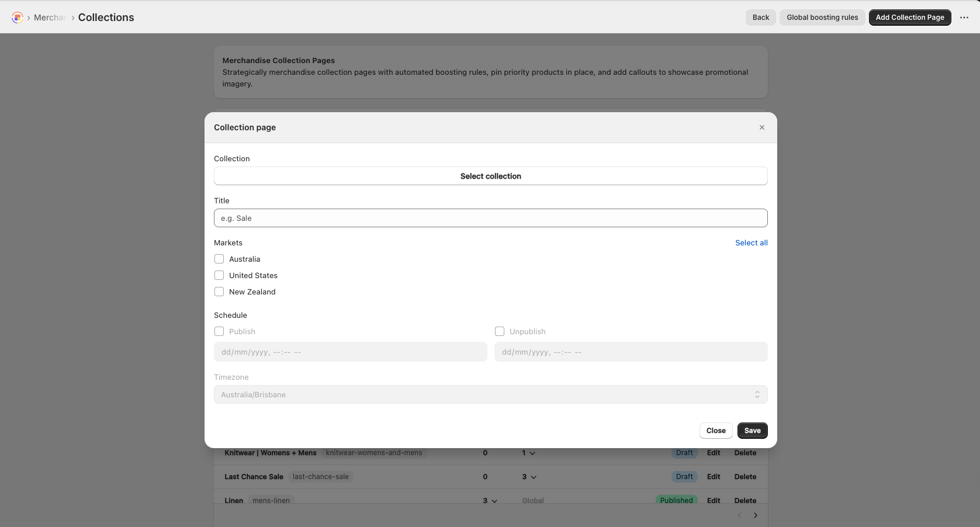Tick the Australia market checkbox
Screen dimensions: 980x527
[219, 259]
